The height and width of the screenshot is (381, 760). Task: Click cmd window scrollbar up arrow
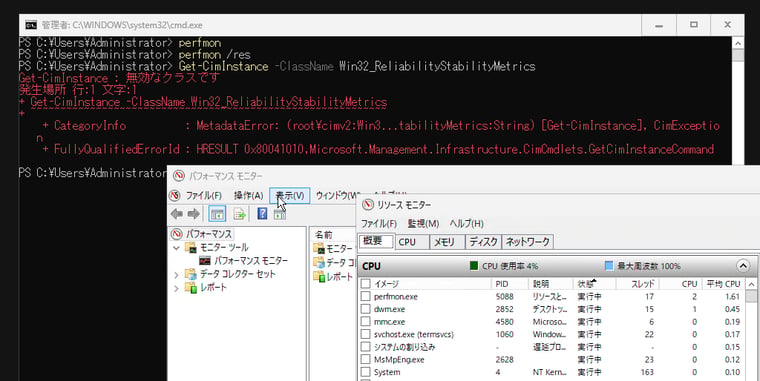pos(738,44)
